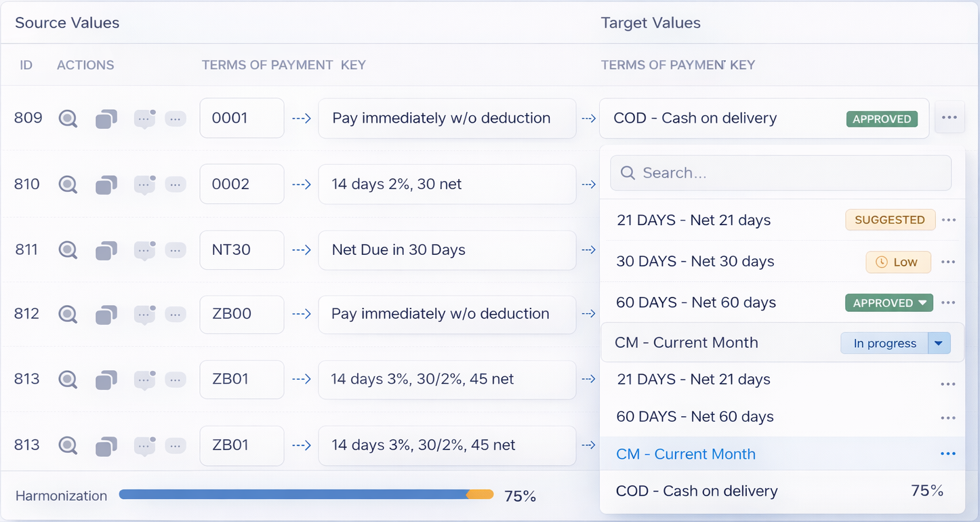Choose COD - Cash on delivery from list
980x522 pixels.
(x=697, y=491)
